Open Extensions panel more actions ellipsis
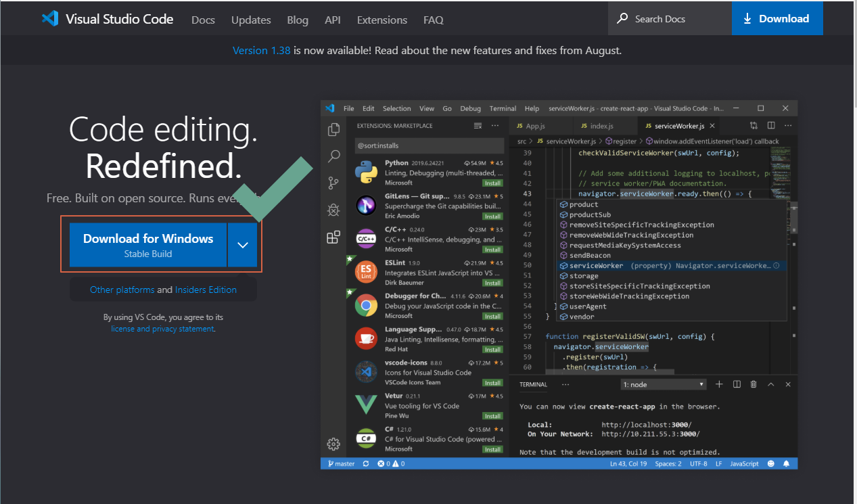This screenshot has width=857, height=504. [x=495, y=126]
